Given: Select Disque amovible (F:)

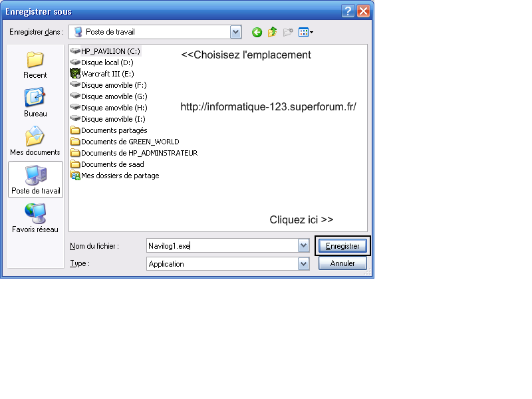Looking at the screenshot, I should (x=108, y=85).
